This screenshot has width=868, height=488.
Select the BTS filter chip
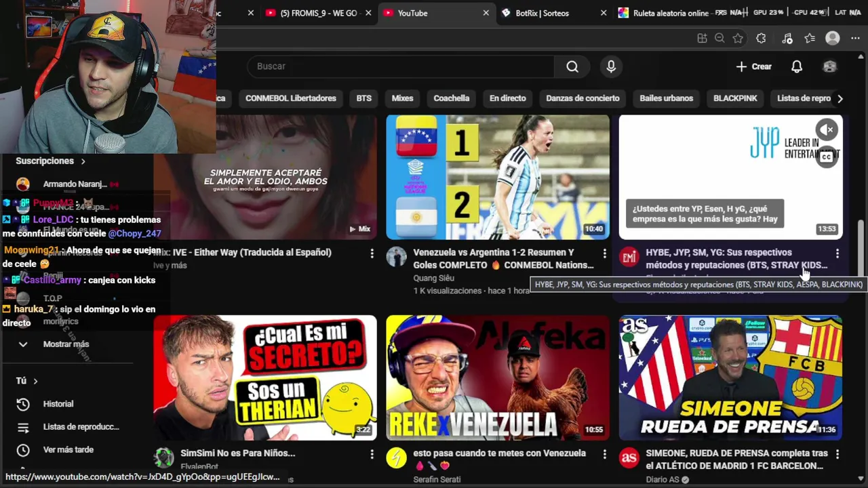click(364, 98)
